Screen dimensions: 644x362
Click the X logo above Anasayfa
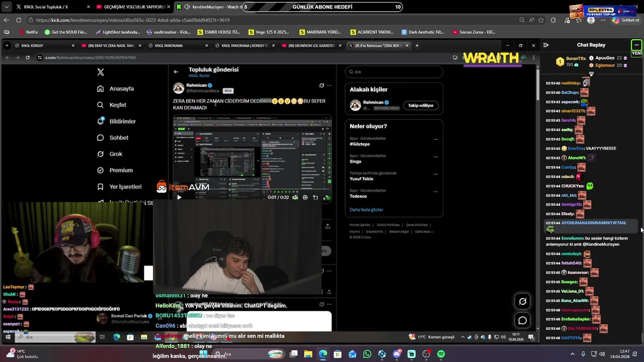pyautogui.click(x=101, y=72)
